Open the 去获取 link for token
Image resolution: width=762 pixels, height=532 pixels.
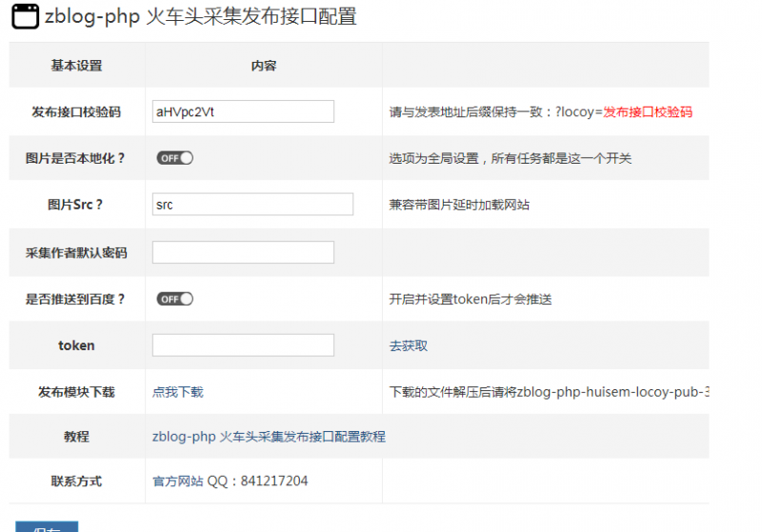point(409,345)
